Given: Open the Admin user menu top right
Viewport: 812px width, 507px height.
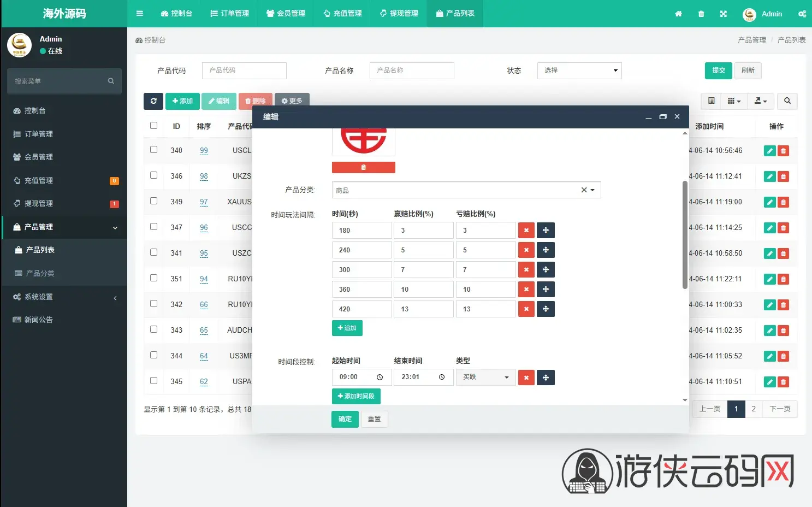Looking at the screenshot, I should pos(762,14).
